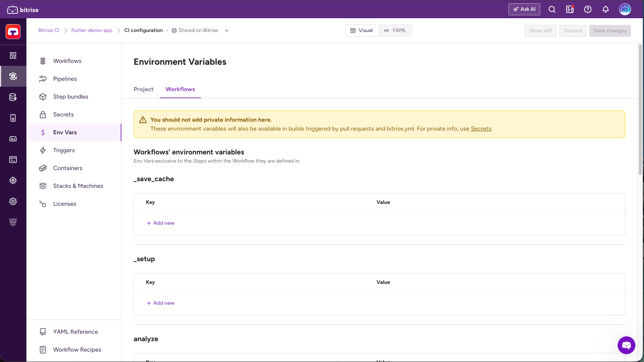The image size is (644, 362).
Task: Click the red app workspace icon
Action: tap(13, 32)
